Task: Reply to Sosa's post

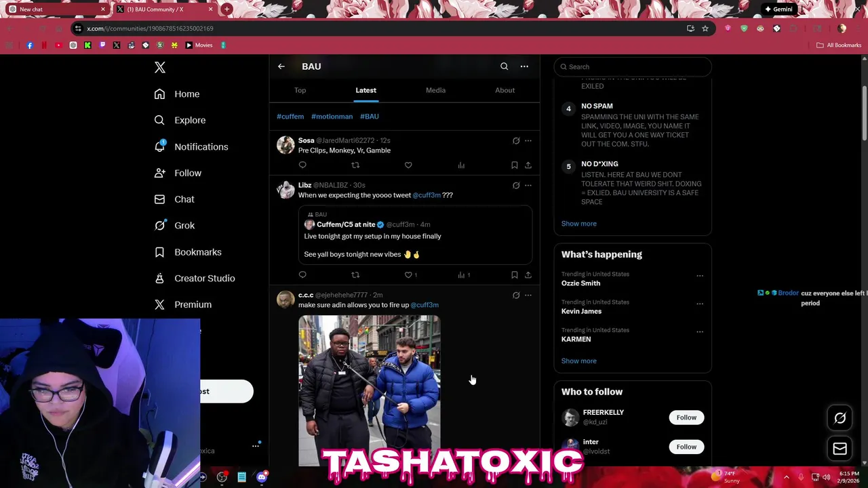Action: pos(302,165)
